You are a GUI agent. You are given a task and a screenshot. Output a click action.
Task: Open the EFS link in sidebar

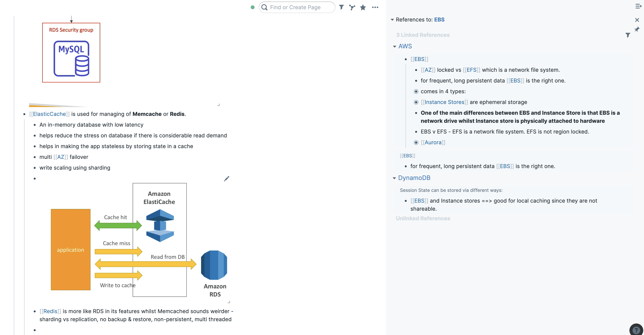(472, 70)
